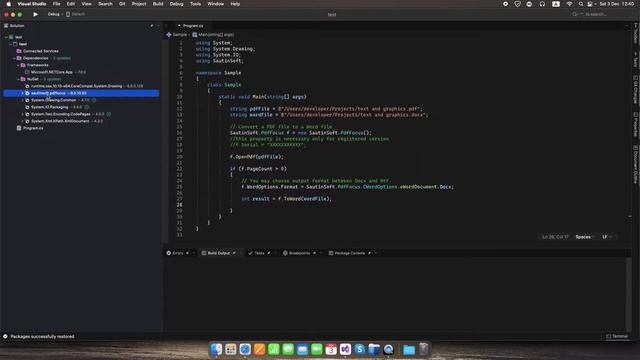Open Messages from the Dock
The width and height of the screenshot is (640, 360).
pos(288,349)
